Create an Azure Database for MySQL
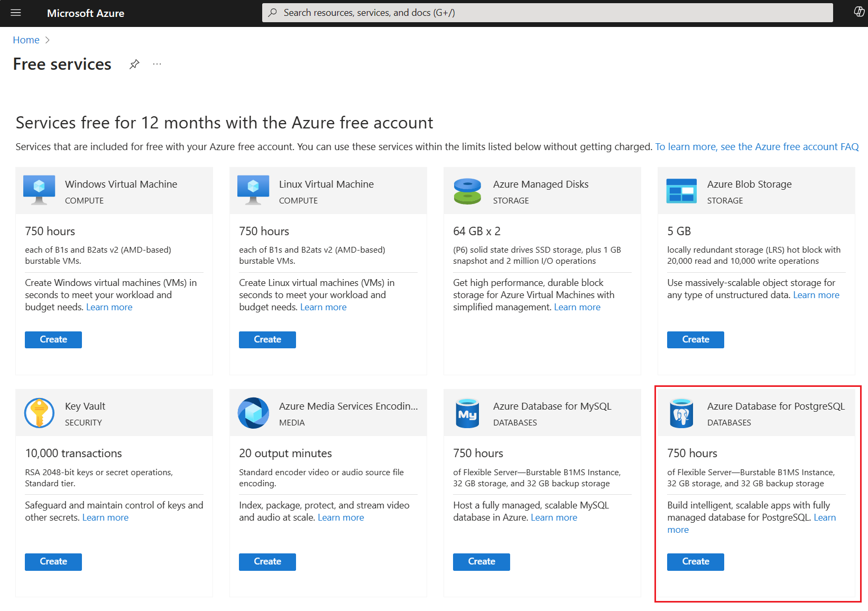The width and height of the screenshot is (868, 611). [482, 561]
